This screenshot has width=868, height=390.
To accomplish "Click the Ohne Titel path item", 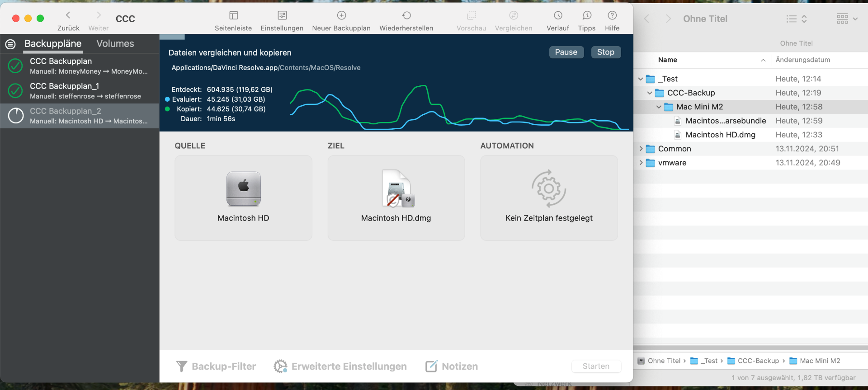I will coord(659,361).
